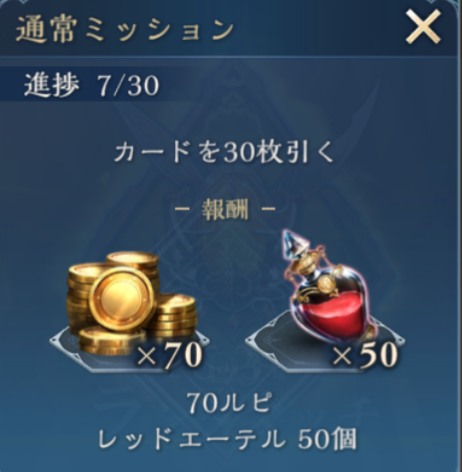The width and height of the screenshot is (462, 472).
Task: Click the 進捗 label
Action: tap(52, 85)
